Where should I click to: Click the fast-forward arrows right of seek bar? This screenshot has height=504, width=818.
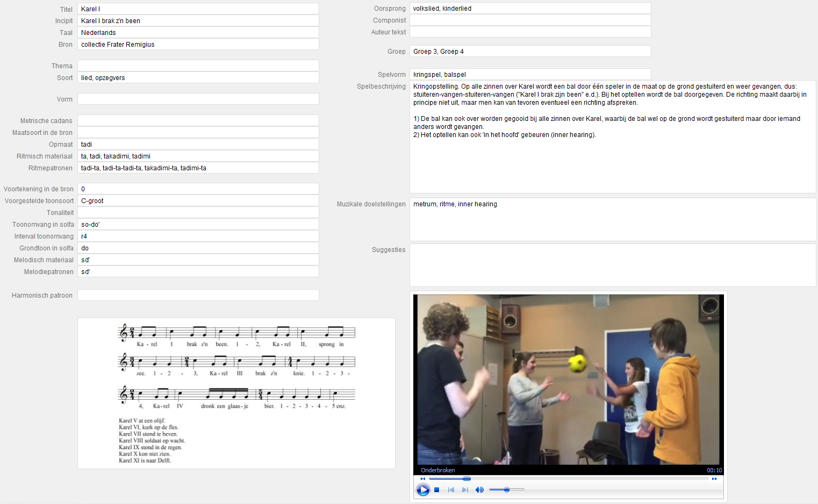714,479
